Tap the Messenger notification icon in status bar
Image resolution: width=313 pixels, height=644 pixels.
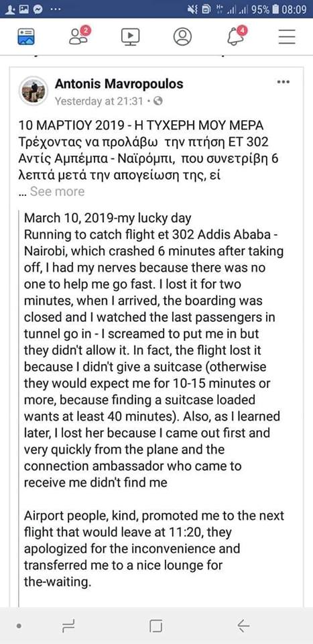coord(38,9)
